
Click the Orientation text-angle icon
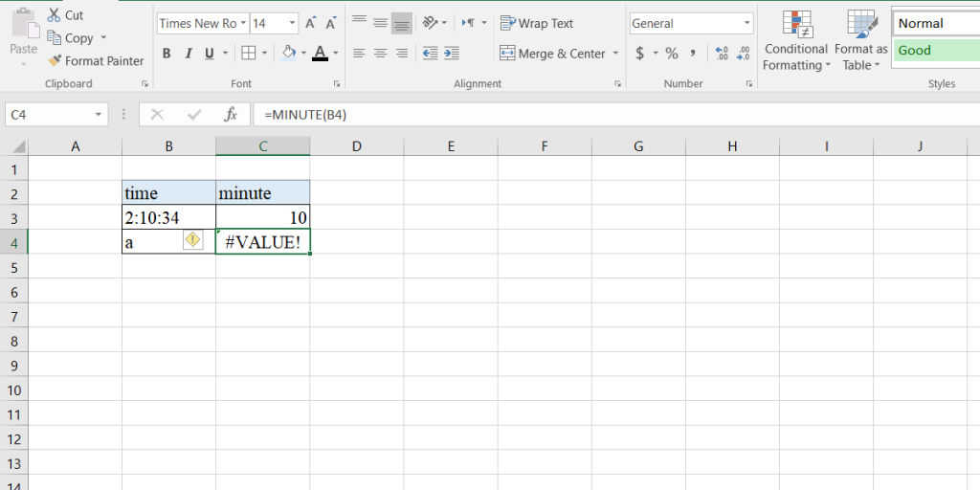pyautogui.click(x=430, y=23)
